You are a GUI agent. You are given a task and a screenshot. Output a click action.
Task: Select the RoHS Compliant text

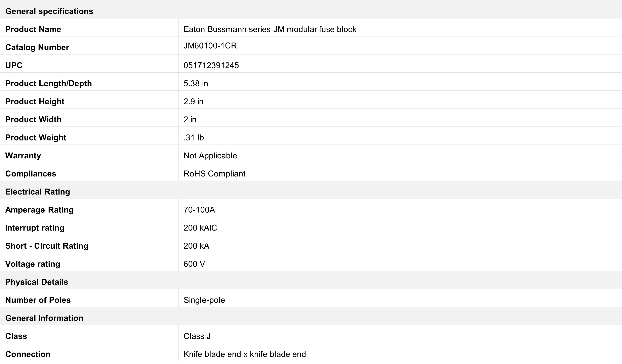click(214, 174)
